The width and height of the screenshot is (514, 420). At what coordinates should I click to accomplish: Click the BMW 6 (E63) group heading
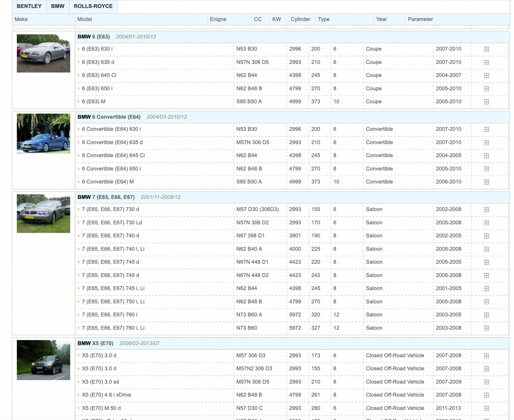point(94,37)
